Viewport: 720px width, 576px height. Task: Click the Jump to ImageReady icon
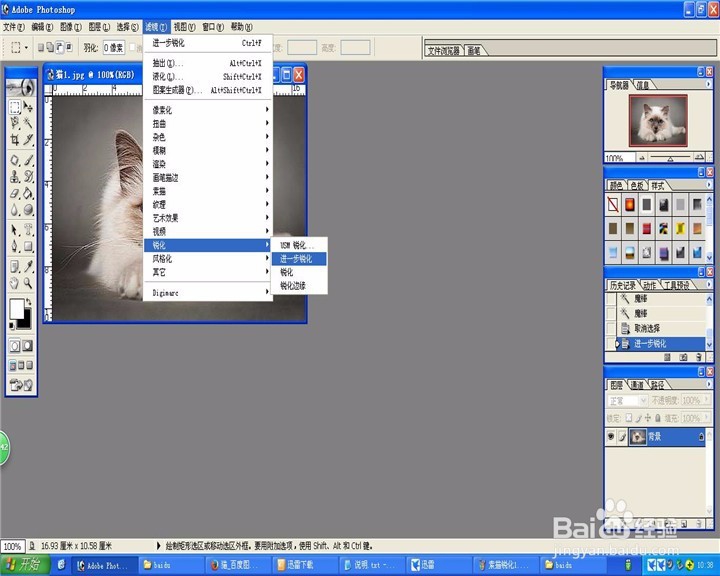pos(22,385)
